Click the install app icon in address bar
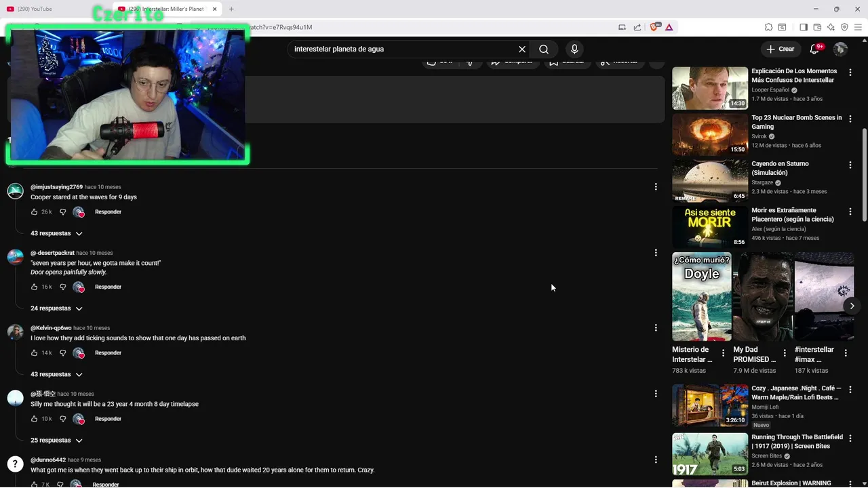This screenshot has height=488, width=868. click(622, 27)
